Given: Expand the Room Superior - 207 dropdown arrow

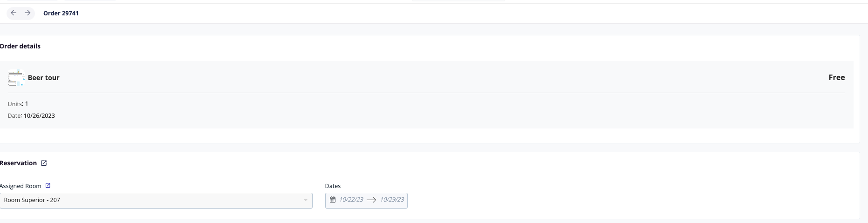Looking at the screenshot, I should coord(306,200).
